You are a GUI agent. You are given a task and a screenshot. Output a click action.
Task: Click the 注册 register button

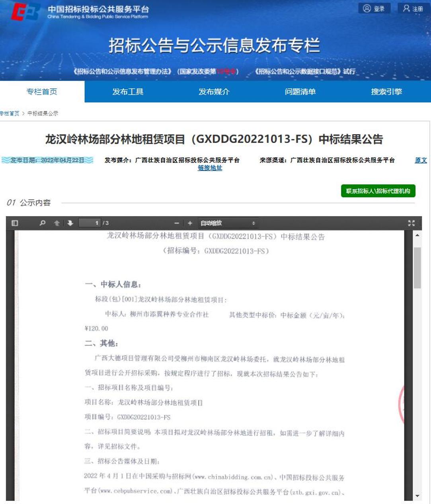[x=413, y=8]
